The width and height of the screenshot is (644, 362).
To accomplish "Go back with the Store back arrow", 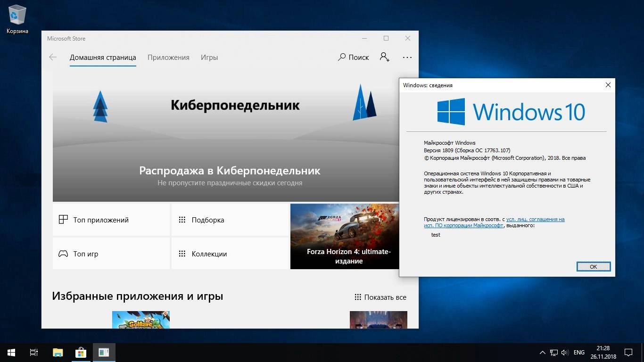I will [53, 57].
